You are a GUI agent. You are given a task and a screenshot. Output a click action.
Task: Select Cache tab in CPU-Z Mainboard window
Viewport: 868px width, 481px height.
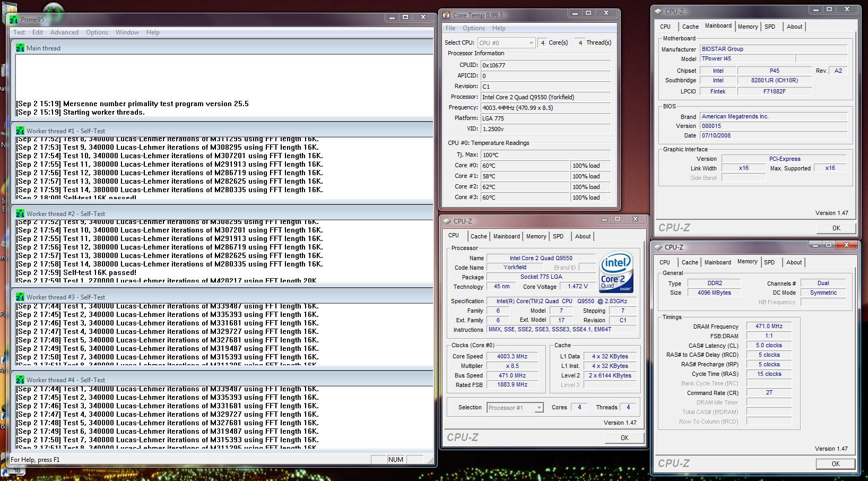tap(690, 27)
